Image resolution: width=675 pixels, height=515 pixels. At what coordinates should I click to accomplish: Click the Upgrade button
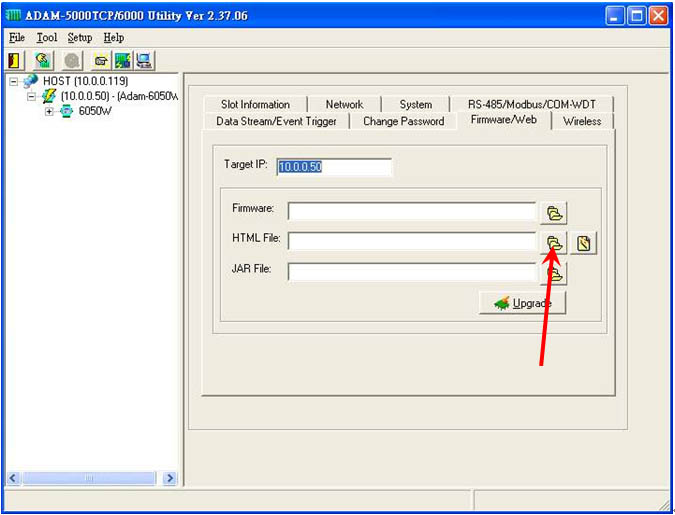(x=523, y=304)
